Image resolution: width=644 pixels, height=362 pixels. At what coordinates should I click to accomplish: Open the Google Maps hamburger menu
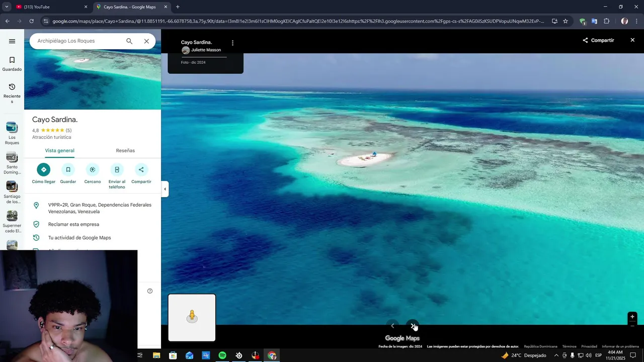(12, 41)
